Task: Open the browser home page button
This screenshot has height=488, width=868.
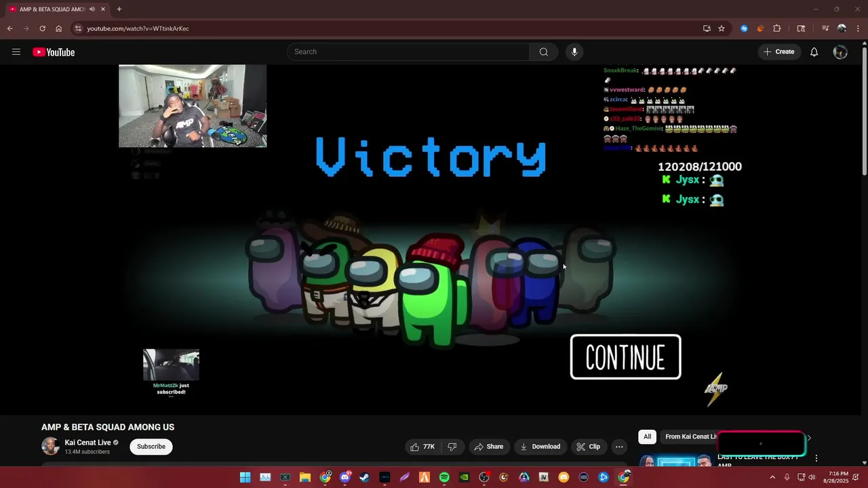Action: pyautogui.click(x=58, y=28)
